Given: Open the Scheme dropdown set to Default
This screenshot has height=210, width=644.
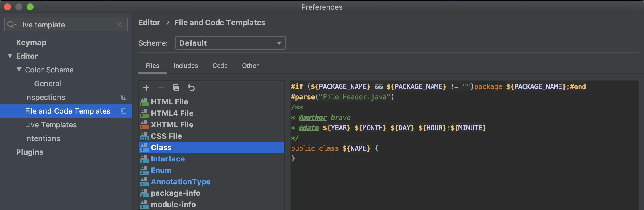Looking at the screenshot, I should click(x=230, y=43).
